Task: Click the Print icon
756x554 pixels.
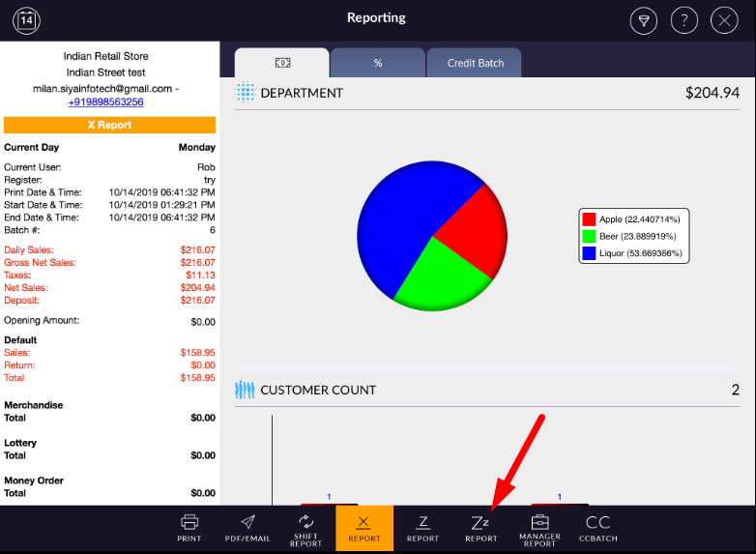Action: pyautogui.click(x=189, y=528)
